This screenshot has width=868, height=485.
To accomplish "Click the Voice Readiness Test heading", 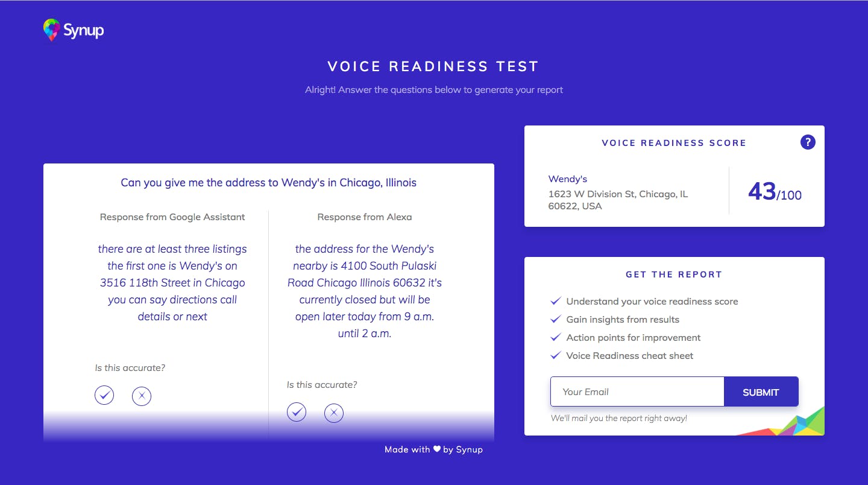I will coord(433,66).
